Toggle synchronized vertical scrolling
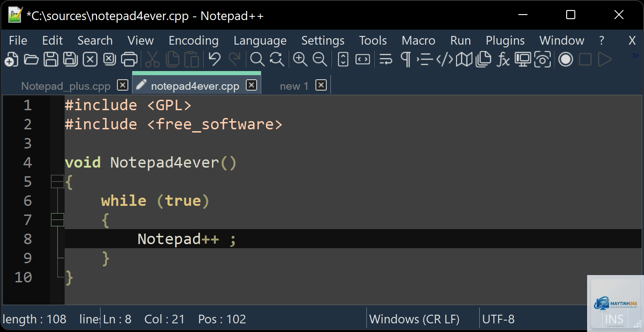 click(x=343, y=59)
